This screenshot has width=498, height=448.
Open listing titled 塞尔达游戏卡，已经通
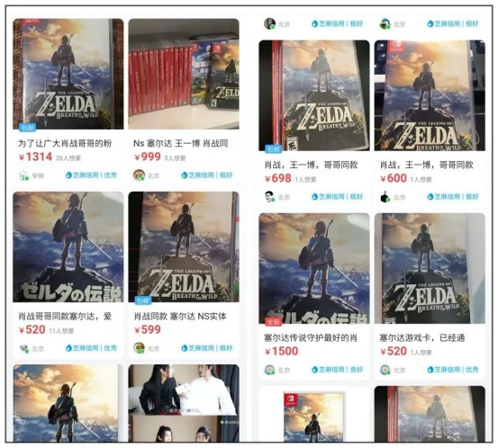click(x=422, y=338)
